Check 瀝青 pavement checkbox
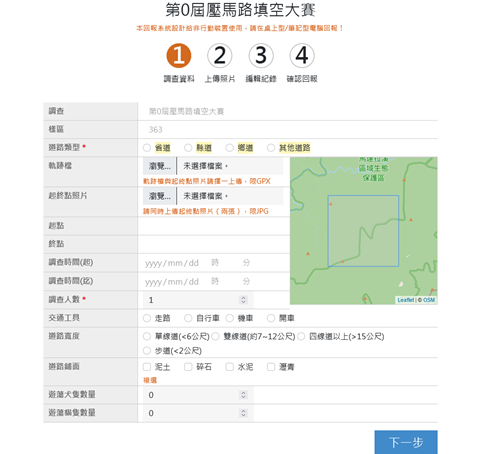481x454 pixels. 271,367
